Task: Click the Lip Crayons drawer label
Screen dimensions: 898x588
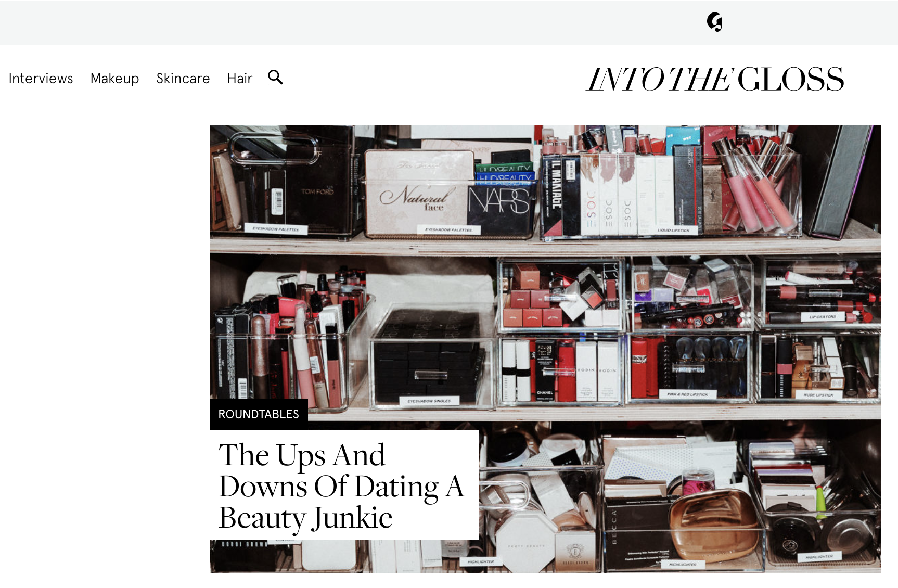Action: click(x=822, y=316)
